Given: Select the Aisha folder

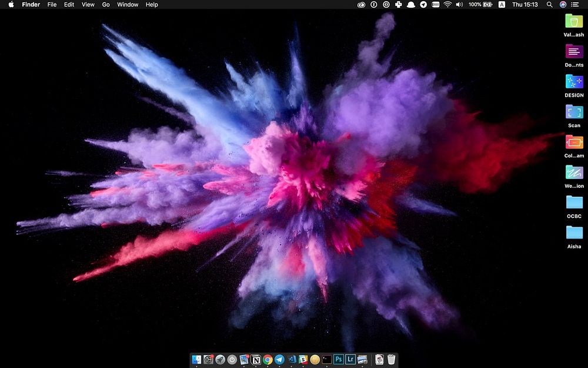Looking at the screenshot, I should [574, 233].
